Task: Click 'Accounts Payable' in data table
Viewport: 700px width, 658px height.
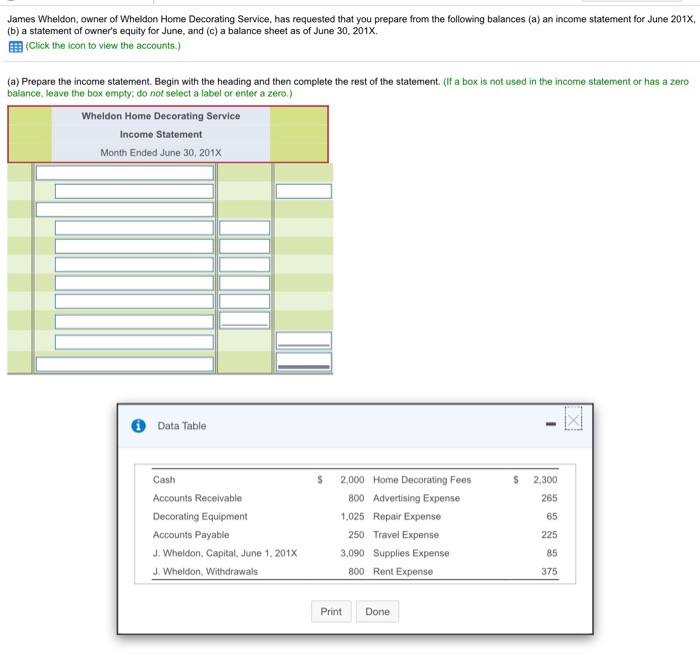Action: (191, 534)
